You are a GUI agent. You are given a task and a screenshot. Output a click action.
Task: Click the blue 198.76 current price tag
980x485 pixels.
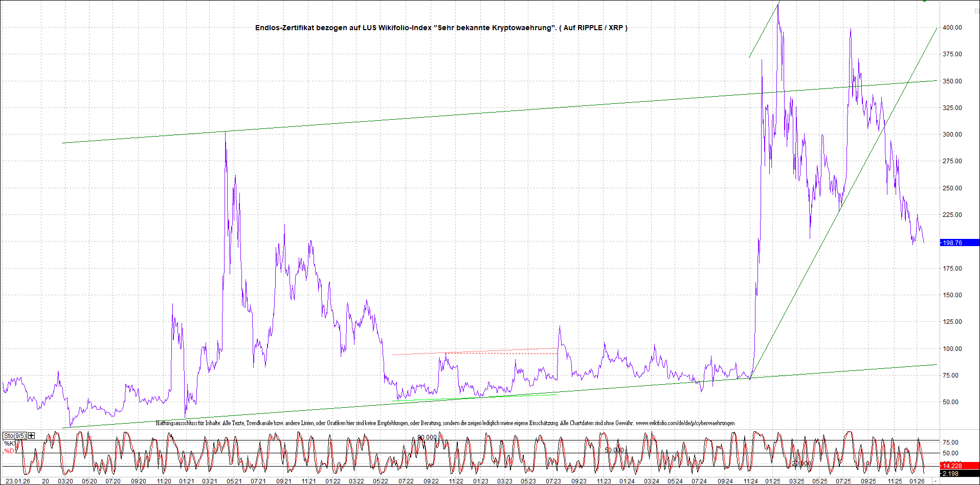coord(952,242)
